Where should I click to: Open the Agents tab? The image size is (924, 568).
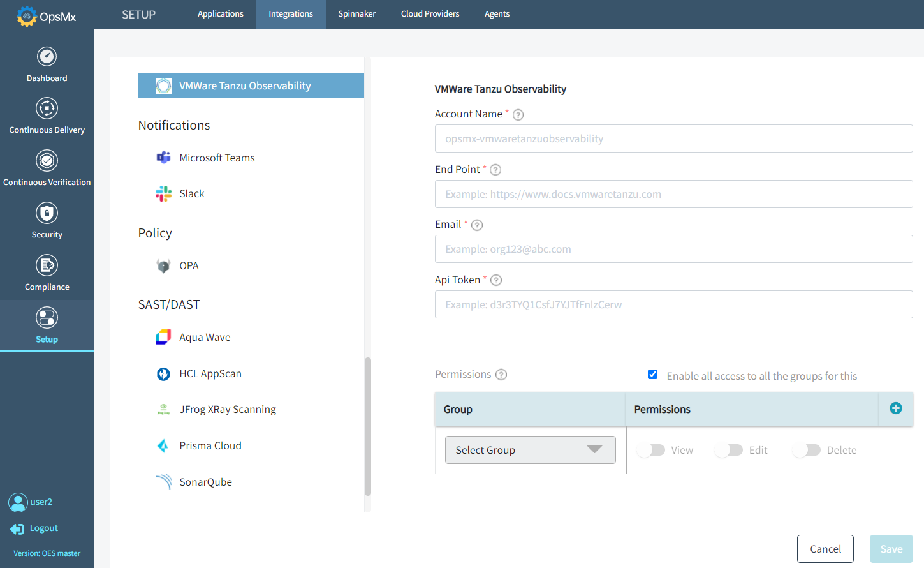[x=497, y=13]
